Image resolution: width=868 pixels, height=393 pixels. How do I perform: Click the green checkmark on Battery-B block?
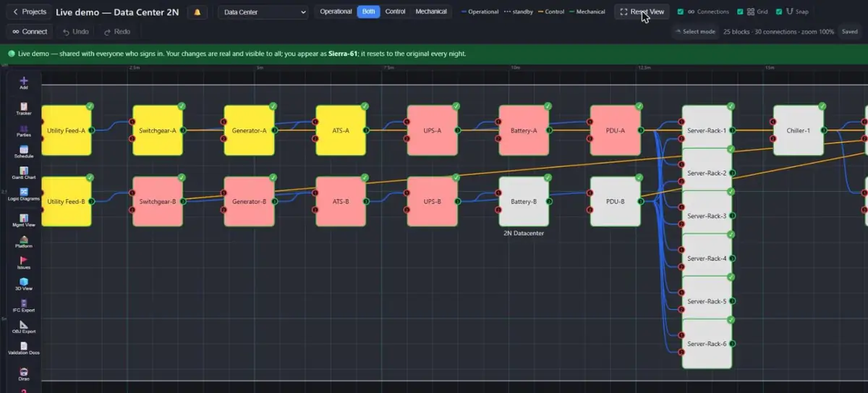tap(548, 177)
